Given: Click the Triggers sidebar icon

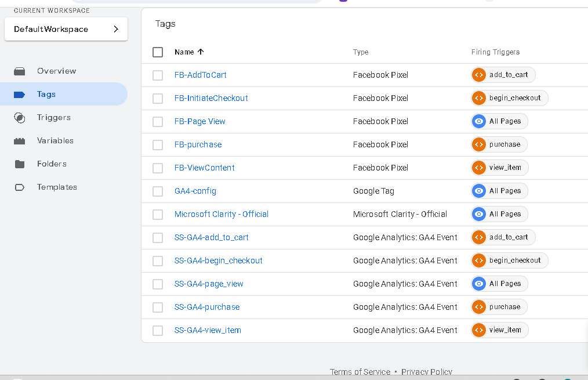Looking at the screenshot, I should [x=20, y=118].
